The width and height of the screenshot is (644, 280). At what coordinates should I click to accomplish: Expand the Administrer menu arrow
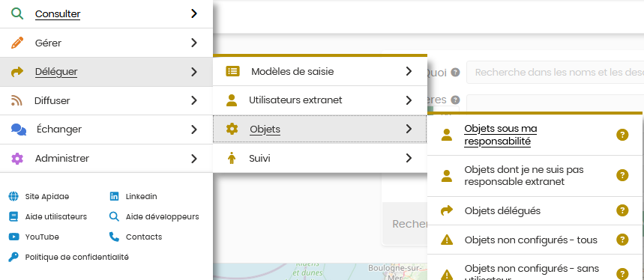(194, 158)
